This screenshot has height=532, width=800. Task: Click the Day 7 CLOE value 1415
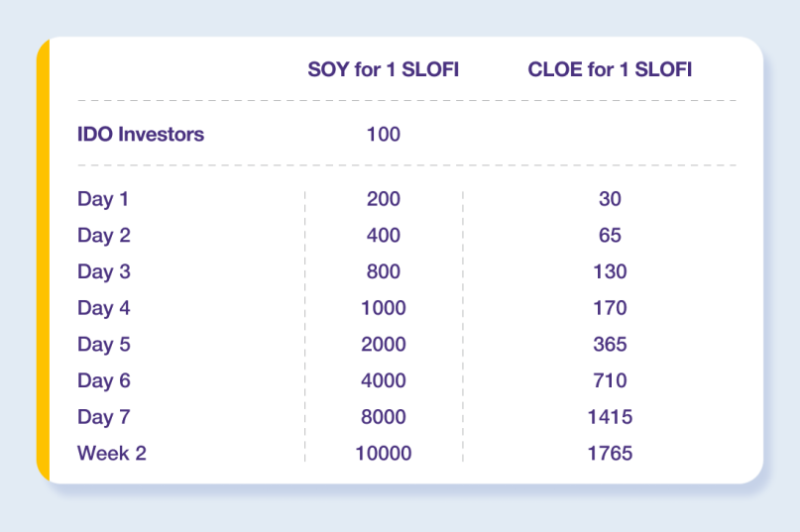pos(610,417)
